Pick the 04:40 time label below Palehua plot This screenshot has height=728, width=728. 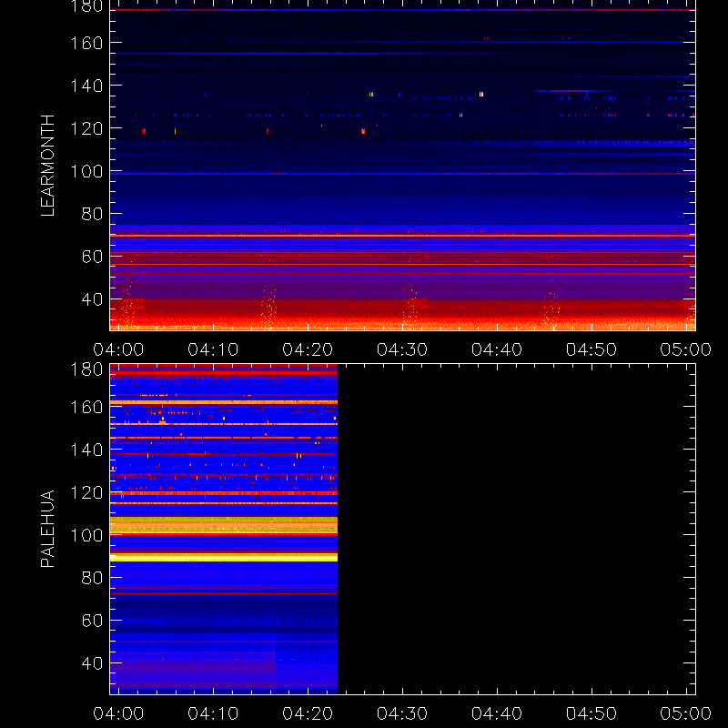click(497, 713)
